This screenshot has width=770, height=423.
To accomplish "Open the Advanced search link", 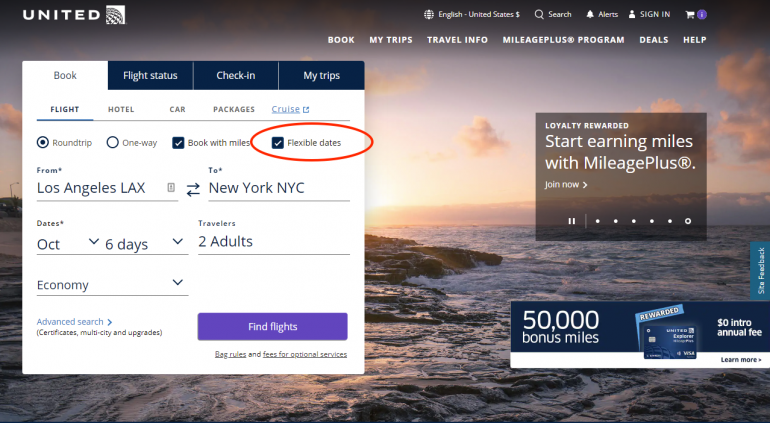I will (73, 322).
